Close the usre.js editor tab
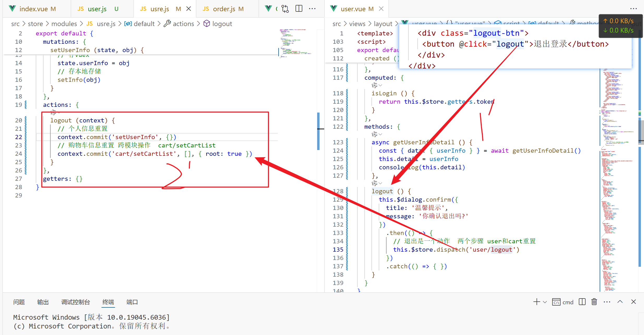This screenshot has width=644, height=335. [189, 9]
